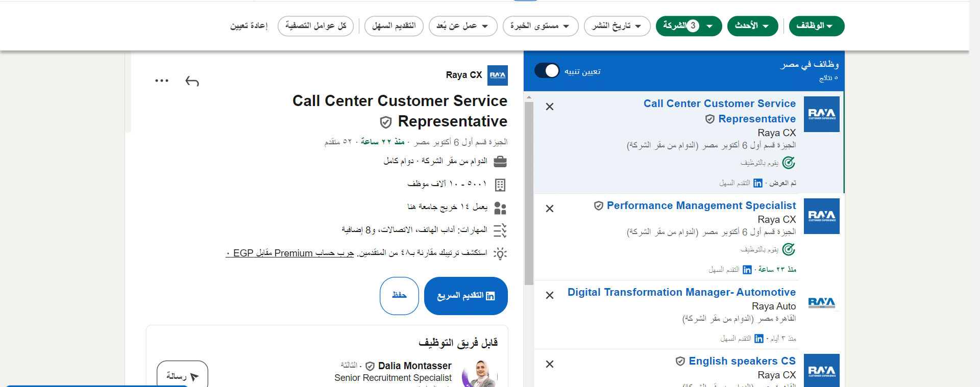Click Reset (إعادة تعيين) filters
The width and height of the screenshot is (980, 387).
pyautogui.click(x=249, y=26)
